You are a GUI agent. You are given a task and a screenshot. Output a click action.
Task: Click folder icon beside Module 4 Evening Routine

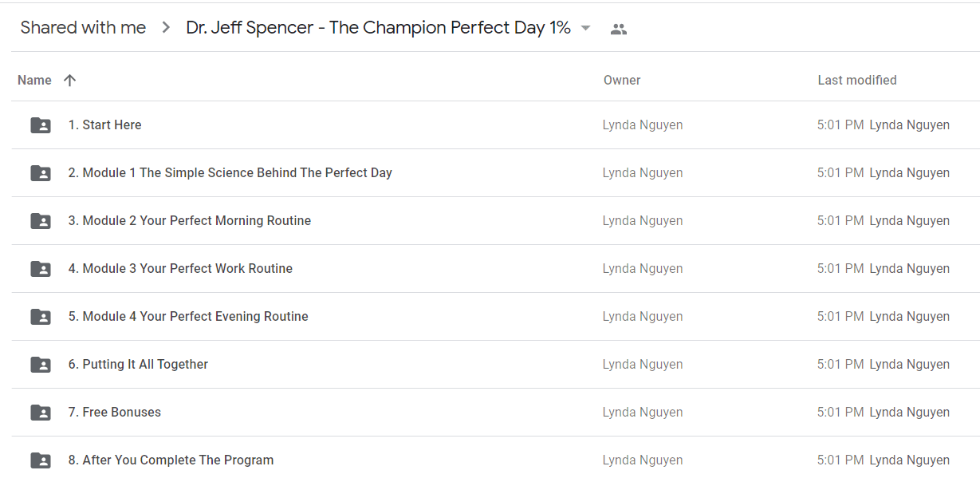41,317
